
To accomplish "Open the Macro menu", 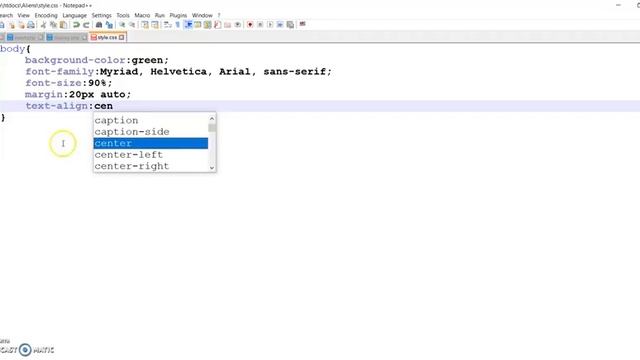I will tap(142, 15).
